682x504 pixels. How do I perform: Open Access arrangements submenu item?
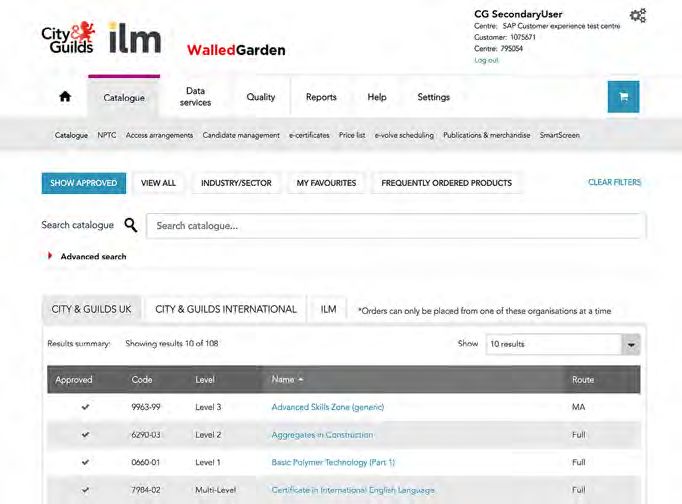click(x=159, y=135)
